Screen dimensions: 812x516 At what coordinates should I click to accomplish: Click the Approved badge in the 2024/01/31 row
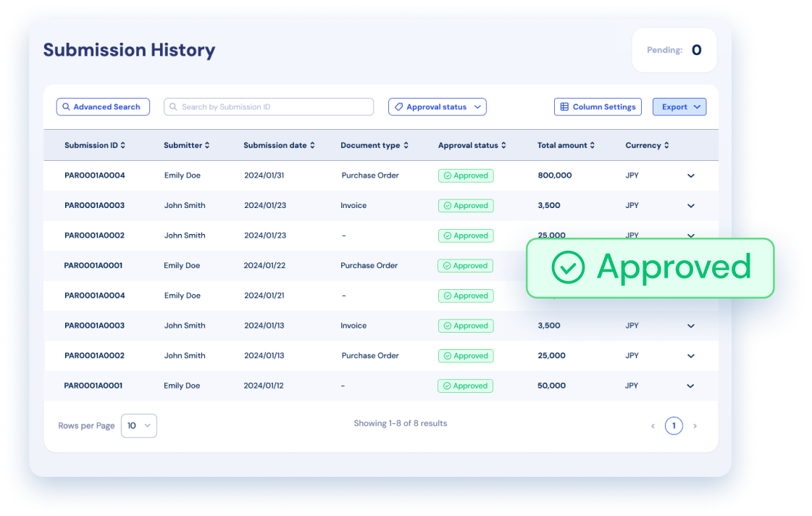click(466, 175)
